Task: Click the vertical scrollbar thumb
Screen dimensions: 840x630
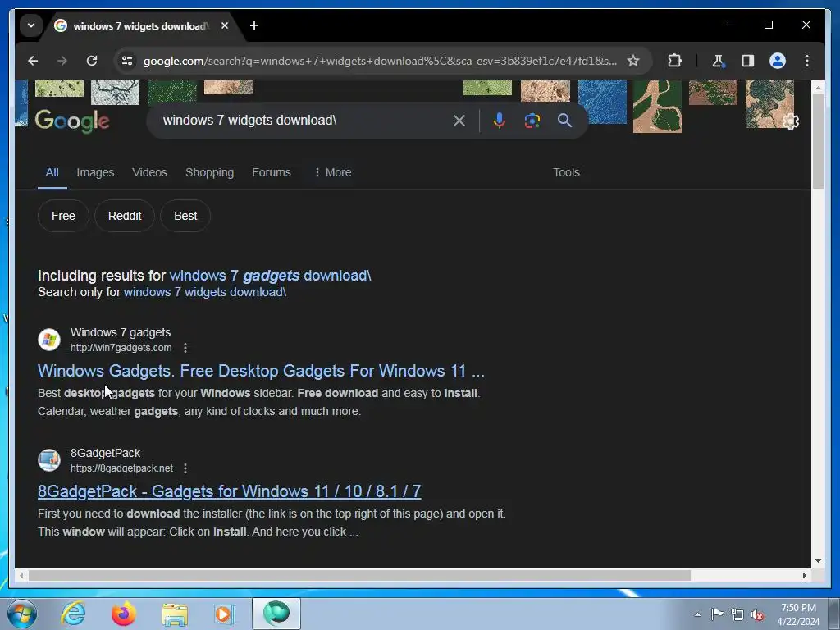Action: click(x=818, y=141)
